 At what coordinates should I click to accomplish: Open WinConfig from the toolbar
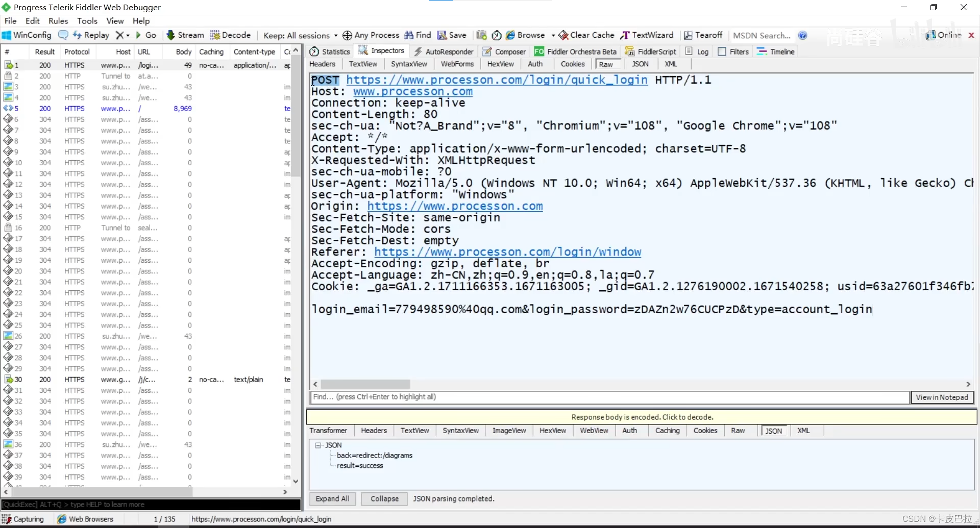pyautogui.click(x=27, y=35)
